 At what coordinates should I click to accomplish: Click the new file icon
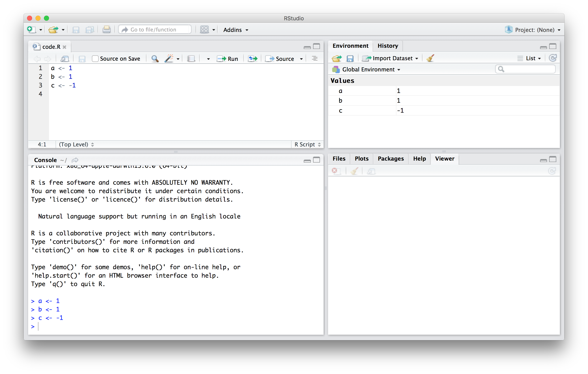[x=31, y=30]
